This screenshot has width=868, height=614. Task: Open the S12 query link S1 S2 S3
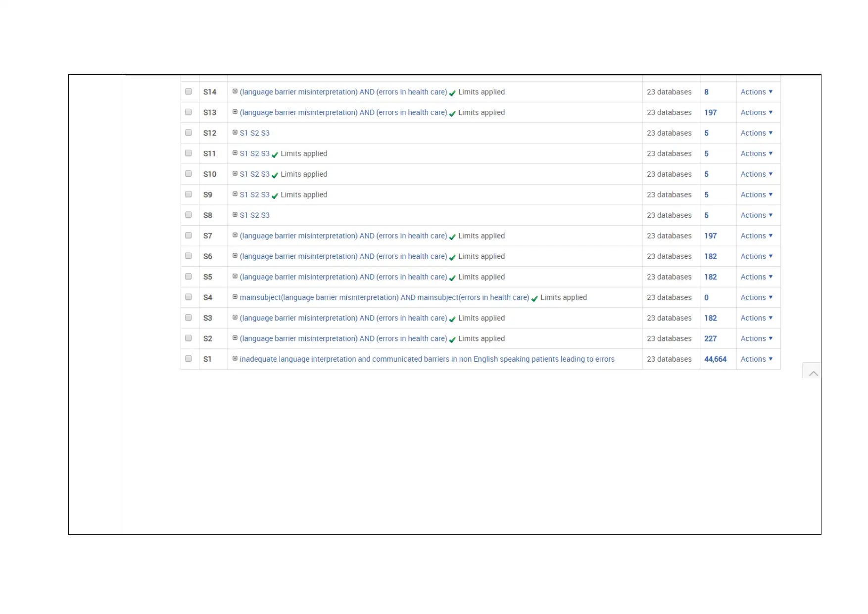(254, 133)
